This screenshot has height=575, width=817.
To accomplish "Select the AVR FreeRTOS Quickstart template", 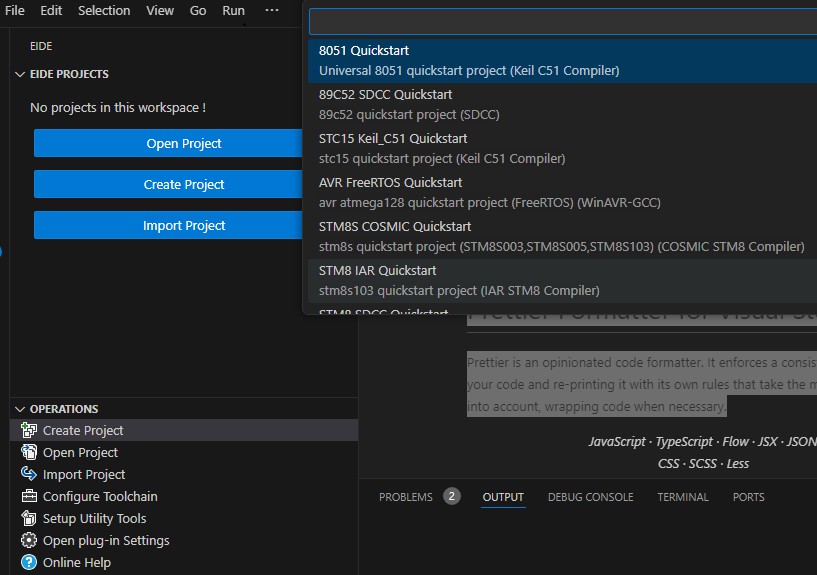I will coord(562,192).
